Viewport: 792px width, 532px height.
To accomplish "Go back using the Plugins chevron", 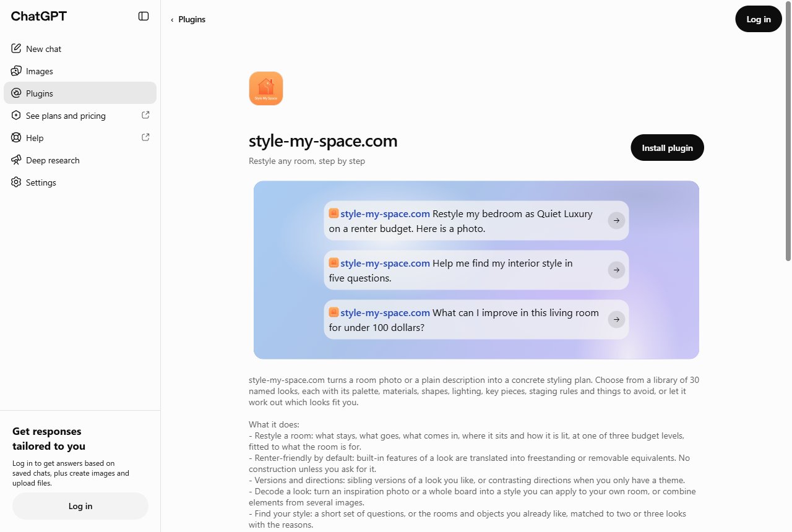I will (172, 20).
